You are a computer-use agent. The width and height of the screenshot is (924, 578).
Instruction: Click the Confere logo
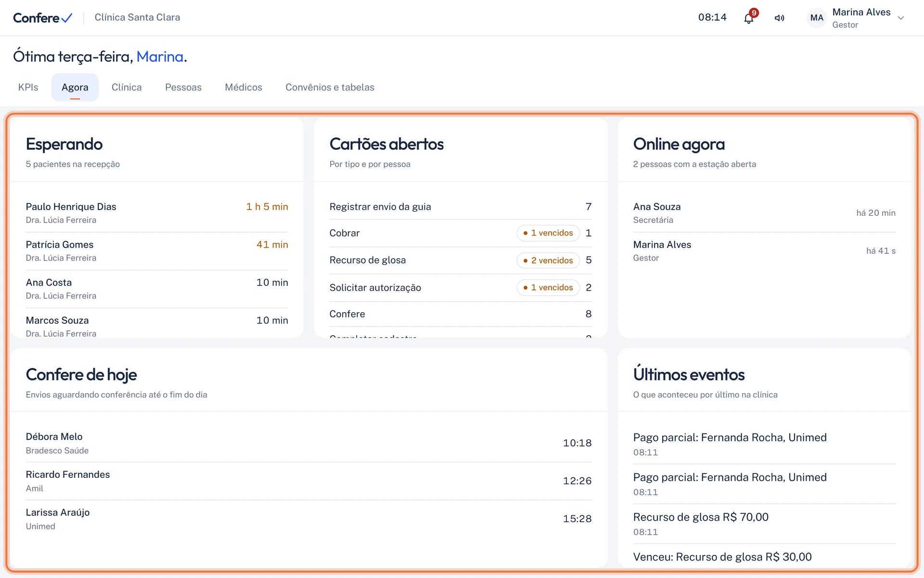pyautogui.click(x=42, y=18)
